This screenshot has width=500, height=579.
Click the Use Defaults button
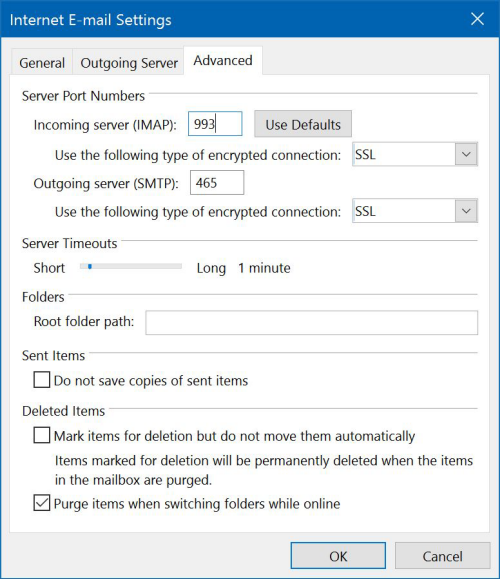(x=303, y=124)
